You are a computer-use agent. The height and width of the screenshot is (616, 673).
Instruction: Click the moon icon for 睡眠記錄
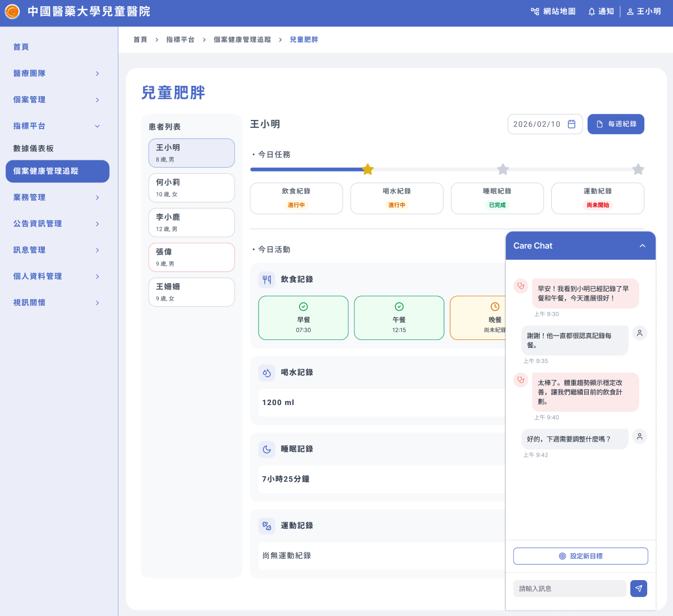267,449
